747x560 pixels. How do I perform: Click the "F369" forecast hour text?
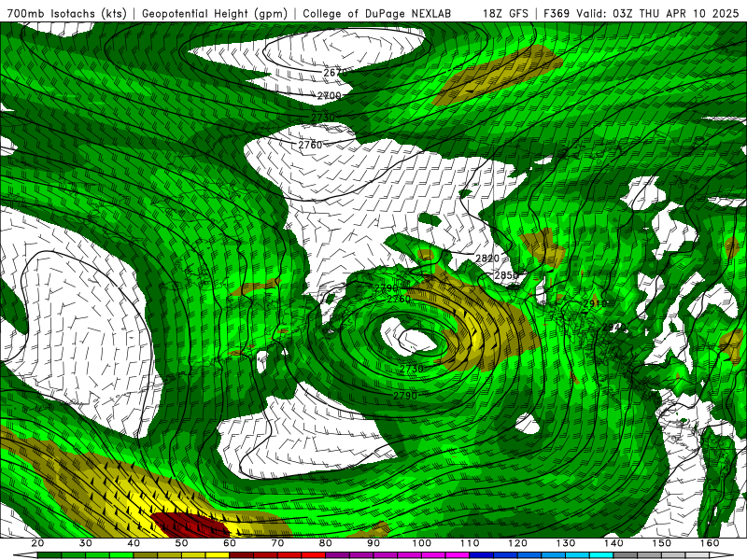[557, 13]
